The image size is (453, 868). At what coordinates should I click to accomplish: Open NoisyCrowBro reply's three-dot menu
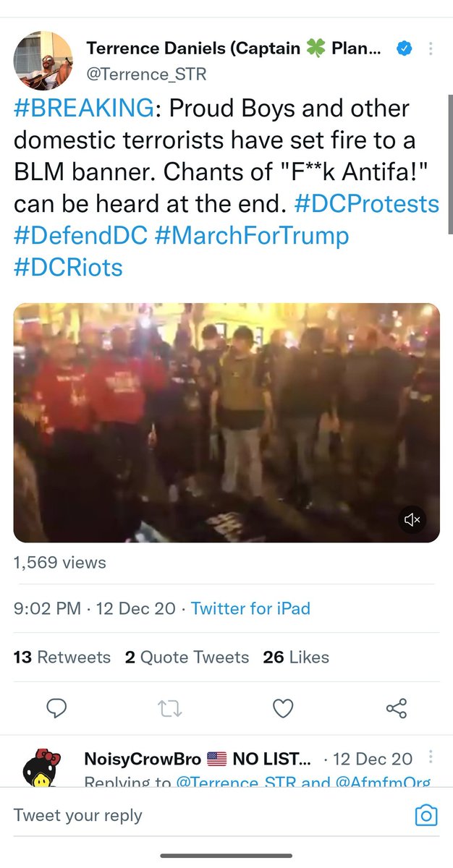tap(431, 757)
